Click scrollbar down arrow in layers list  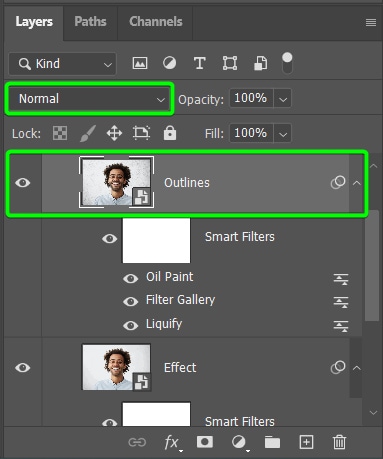tap(373, 413)
